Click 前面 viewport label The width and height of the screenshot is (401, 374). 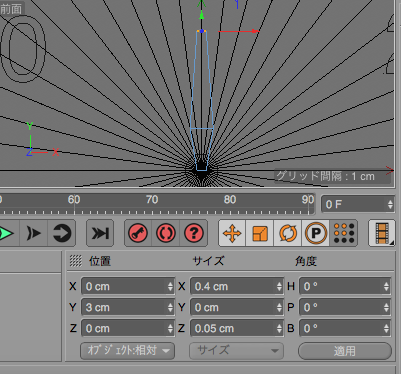(11, 9)
